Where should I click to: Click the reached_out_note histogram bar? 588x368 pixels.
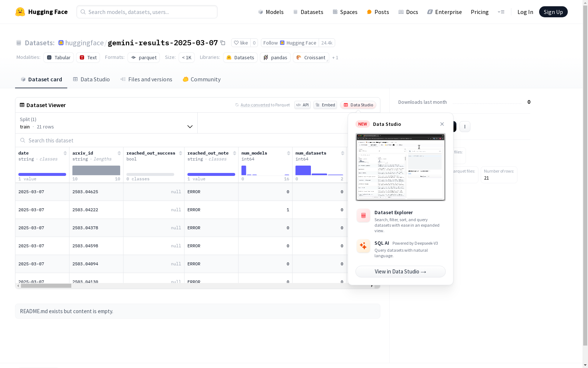(x=211, y=174)
